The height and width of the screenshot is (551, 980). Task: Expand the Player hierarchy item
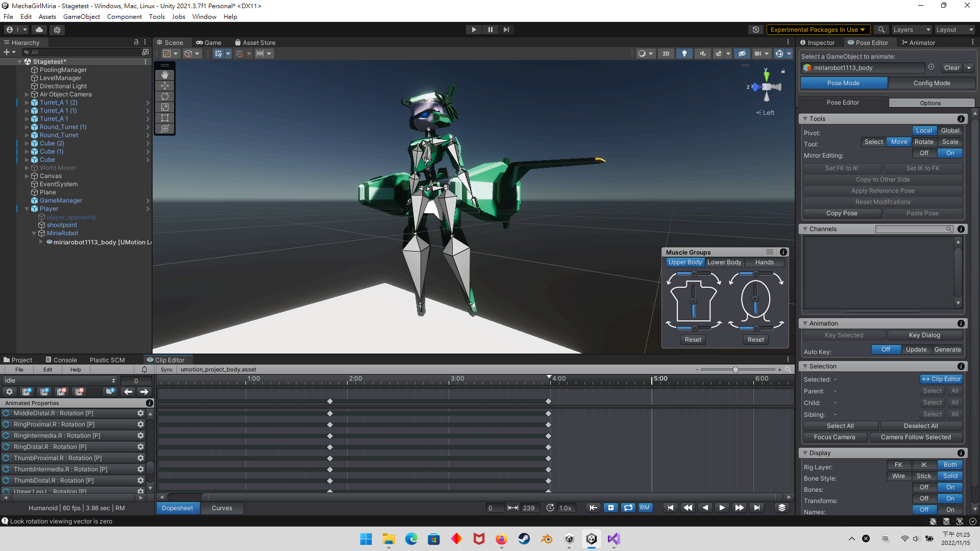[x=27, y=209]
